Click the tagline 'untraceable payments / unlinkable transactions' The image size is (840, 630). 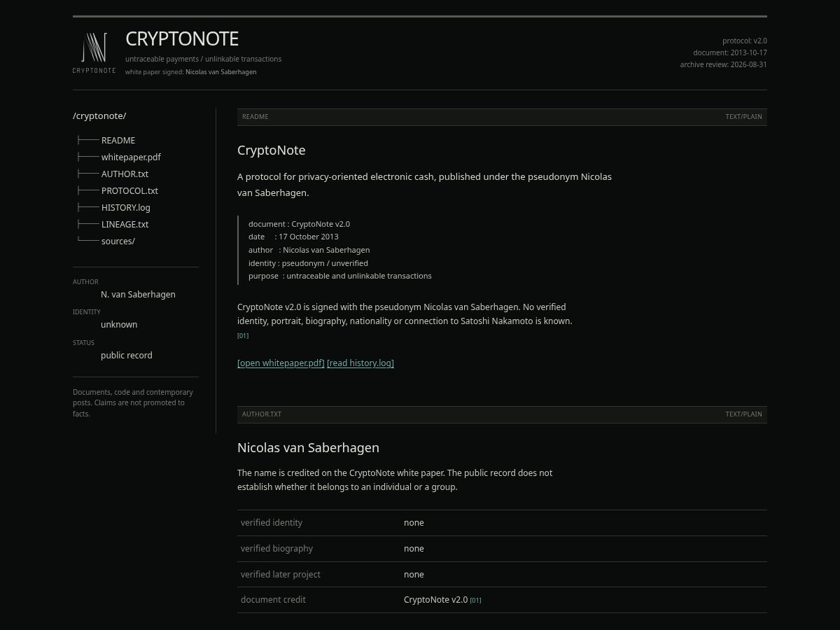[204, 59]
